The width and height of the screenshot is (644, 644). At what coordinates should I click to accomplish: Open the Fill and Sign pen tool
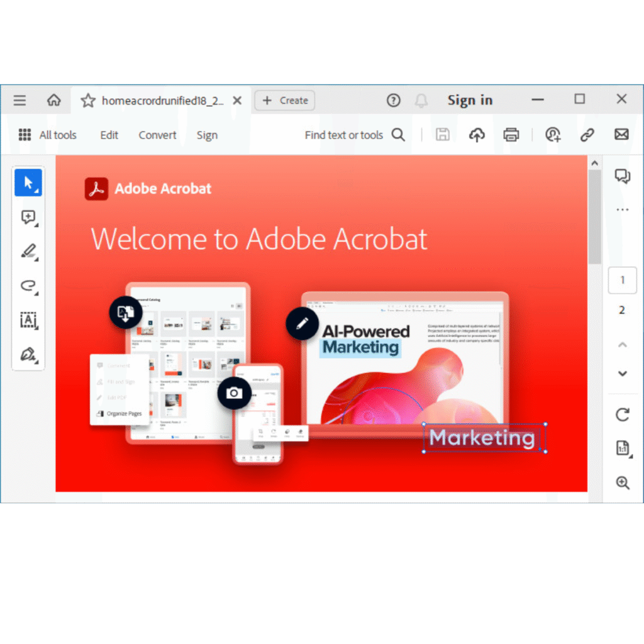coord(28,354)
